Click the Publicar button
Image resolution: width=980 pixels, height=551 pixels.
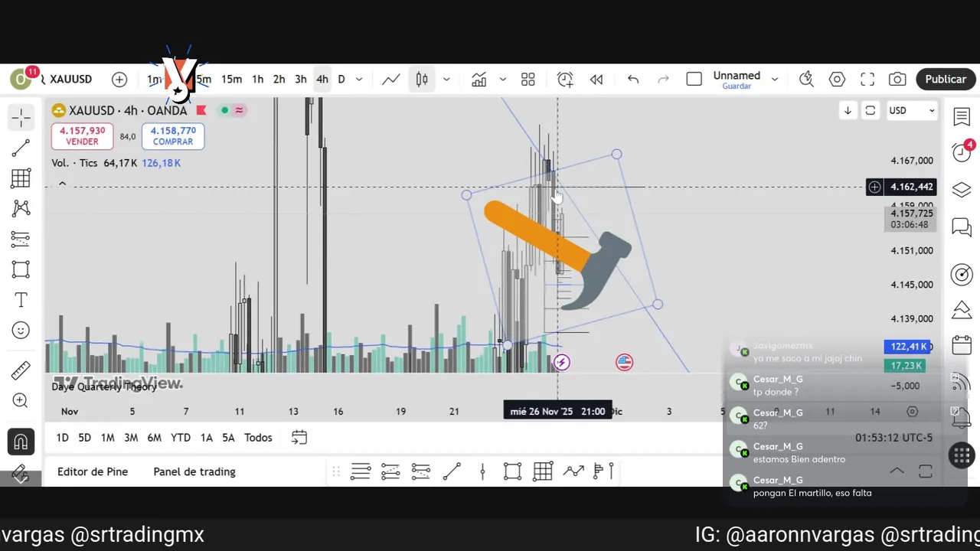(x=946, y=79)
